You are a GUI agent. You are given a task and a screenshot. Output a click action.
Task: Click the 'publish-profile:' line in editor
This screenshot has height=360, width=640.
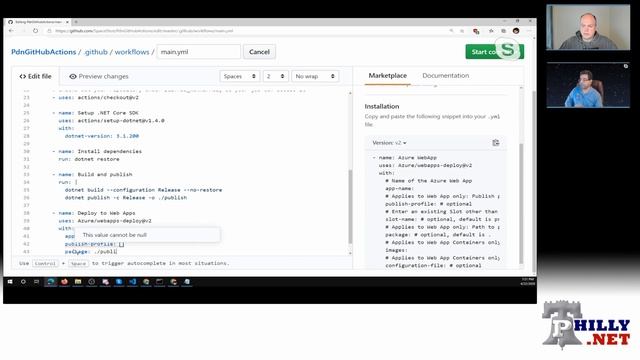(94, 244)
